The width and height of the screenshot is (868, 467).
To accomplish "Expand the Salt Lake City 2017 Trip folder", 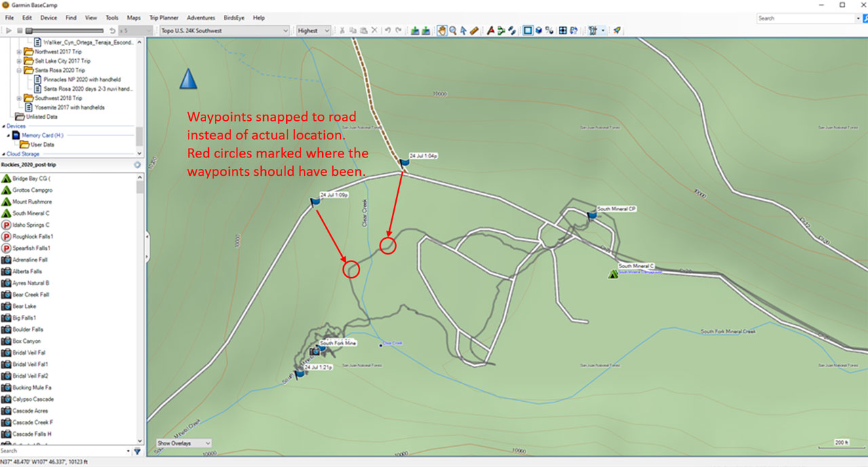I will tap(19, 60).
